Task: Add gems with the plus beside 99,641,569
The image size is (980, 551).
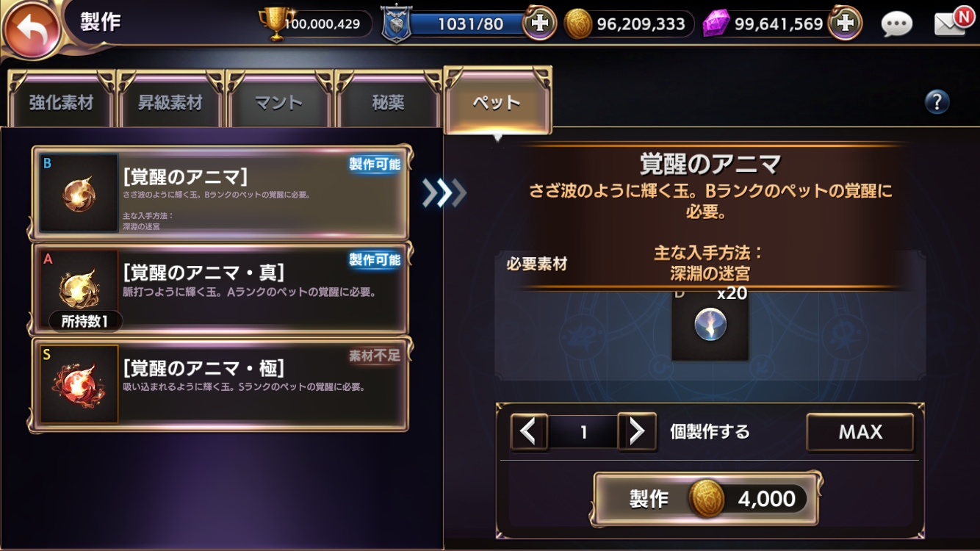Action: tap(846, 24)
